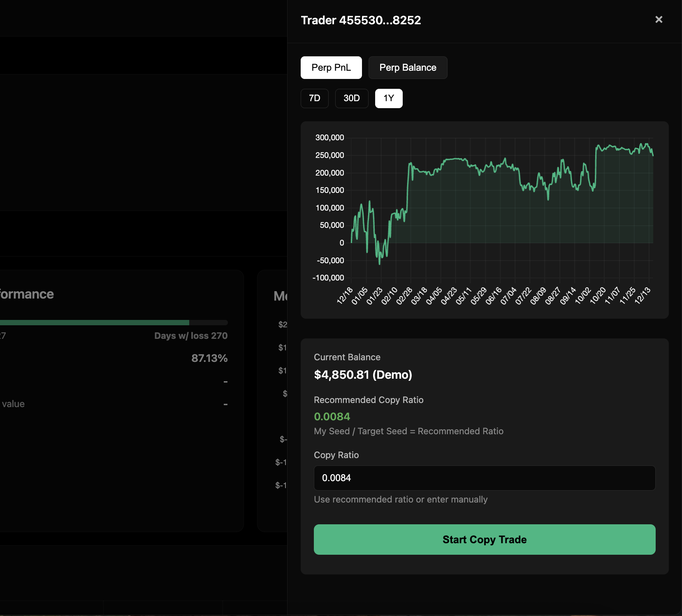Select the 7D time range
Screen dimensions: 682x616
pos(315,98)
